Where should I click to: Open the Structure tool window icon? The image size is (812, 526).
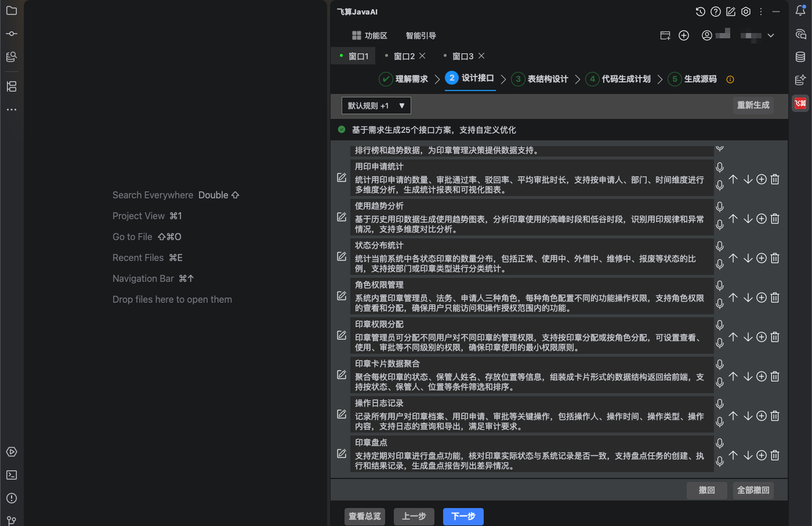pyautogui.click(x=11, y=86)
